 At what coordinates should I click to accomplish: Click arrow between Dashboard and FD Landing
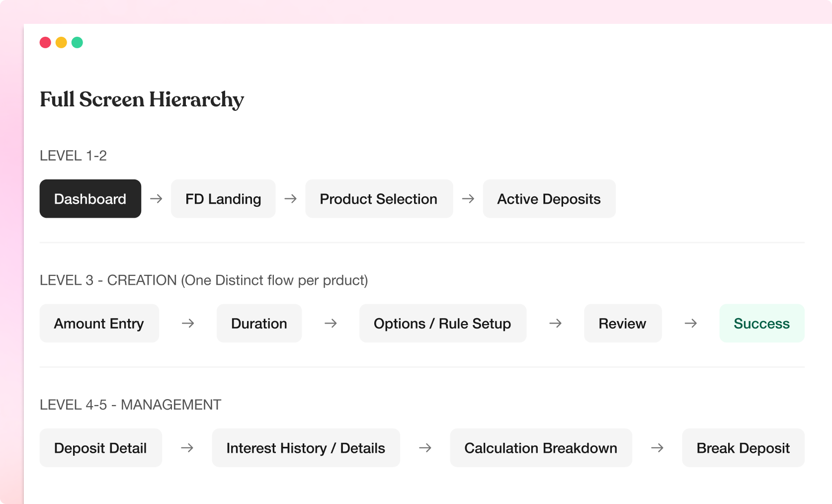(x=156, y=199)
